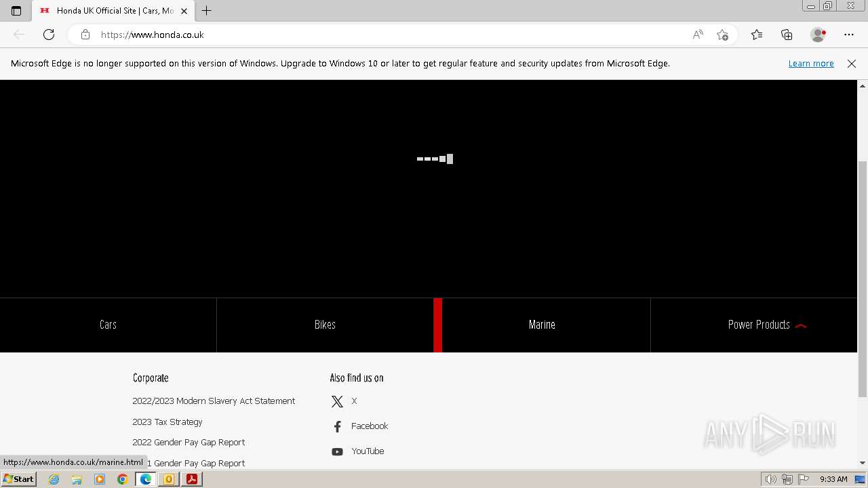The height and width of the screenshot is (488, 868).
Task: Open the Favorites list icon
Action: pyautogui.click(x=757, y=35)
